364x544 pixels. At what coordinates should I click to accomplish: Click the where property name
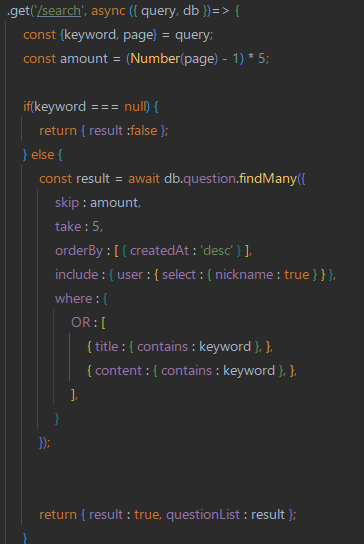(74, 299)
